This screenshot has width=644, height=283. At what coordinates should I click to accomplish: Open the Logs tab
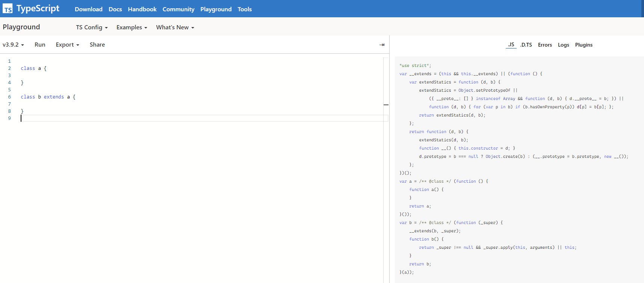pos(563,45)
